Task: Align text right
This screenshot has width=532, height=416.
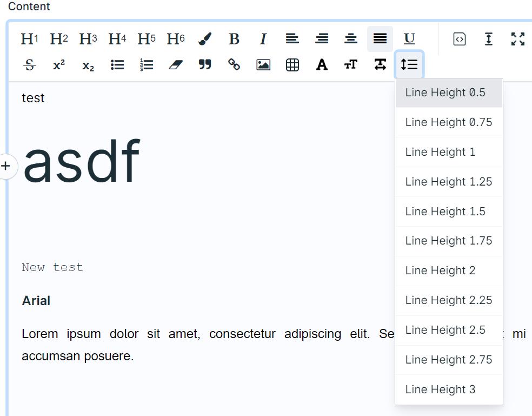Action: coord(322,39)
